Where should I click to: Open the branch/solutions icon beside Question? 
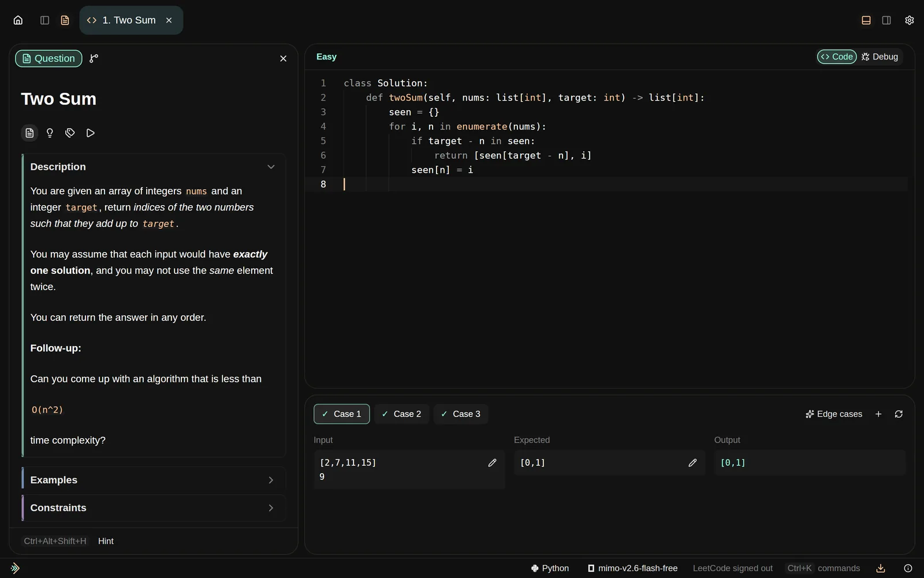point(94,58)
